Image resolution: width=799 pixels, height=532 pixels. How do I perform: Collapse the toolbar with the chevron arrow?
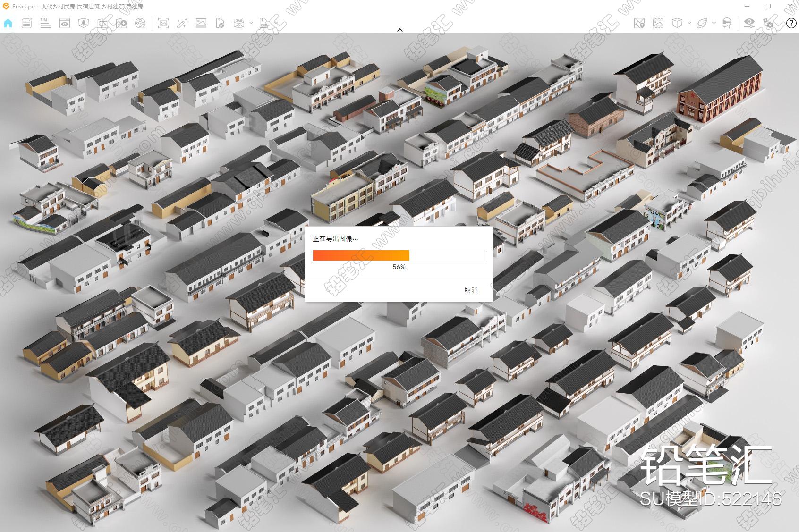[400, 30]
